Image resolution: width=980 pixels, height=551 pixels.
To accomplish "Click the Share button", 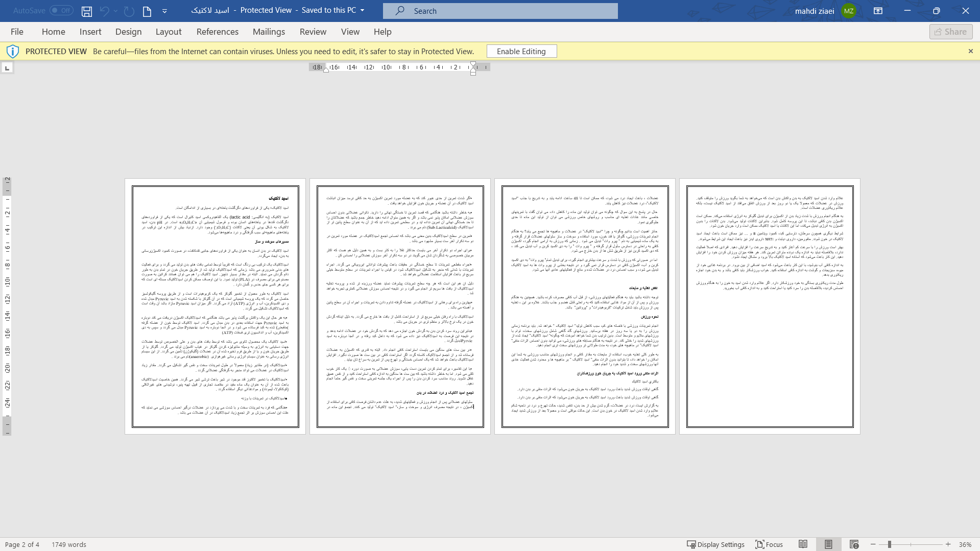I will pyautogui.click(x=951, y=32).
